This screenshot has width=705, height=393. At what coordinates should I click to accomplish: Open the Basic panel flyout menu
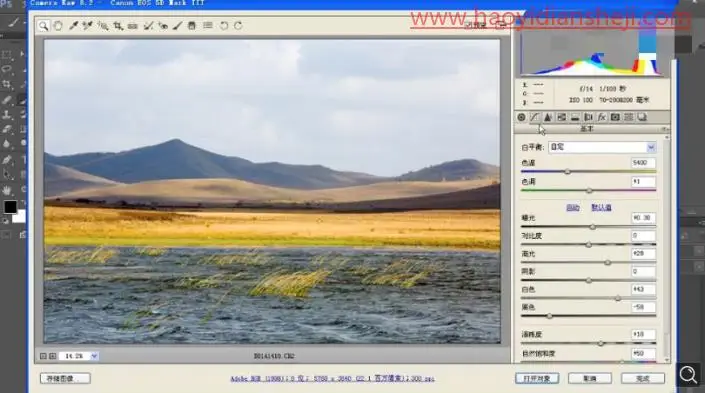(x=664, y=129)
